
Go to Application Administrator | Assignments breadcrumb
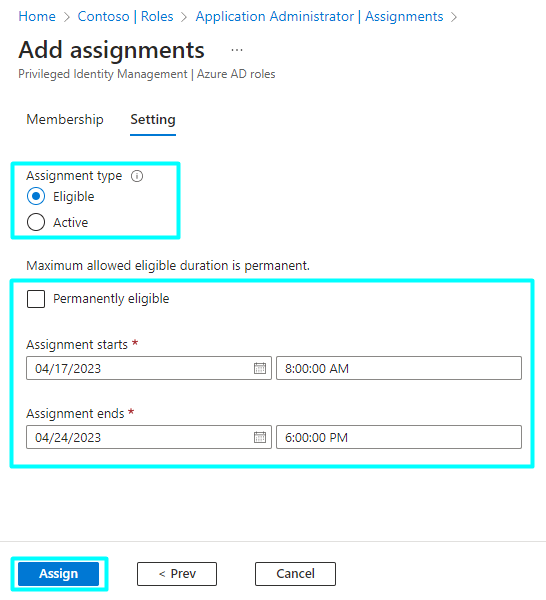click(x=319, y=16)
